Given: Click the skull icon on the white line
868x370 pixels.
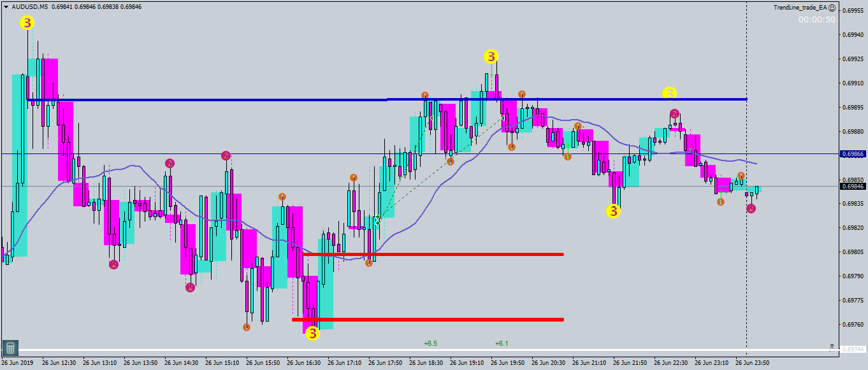Looking at the screenshot, I should tap(832, 348).
